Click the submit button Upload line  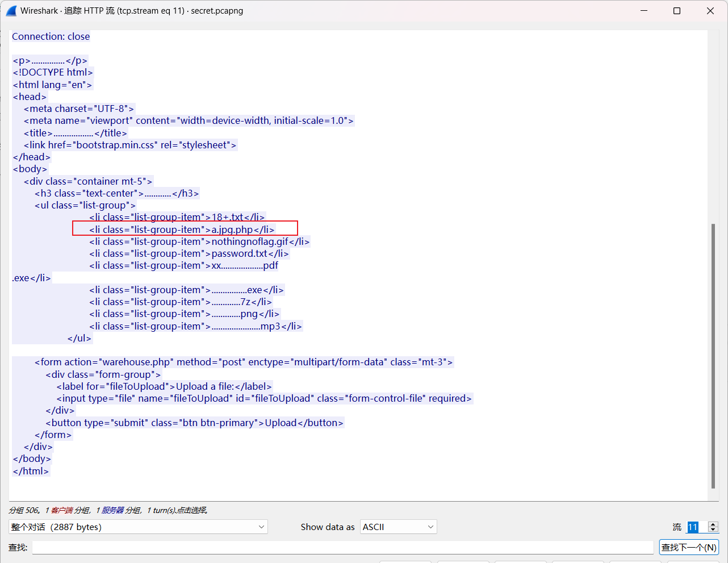pyautogui.click(x=195, y=423)
